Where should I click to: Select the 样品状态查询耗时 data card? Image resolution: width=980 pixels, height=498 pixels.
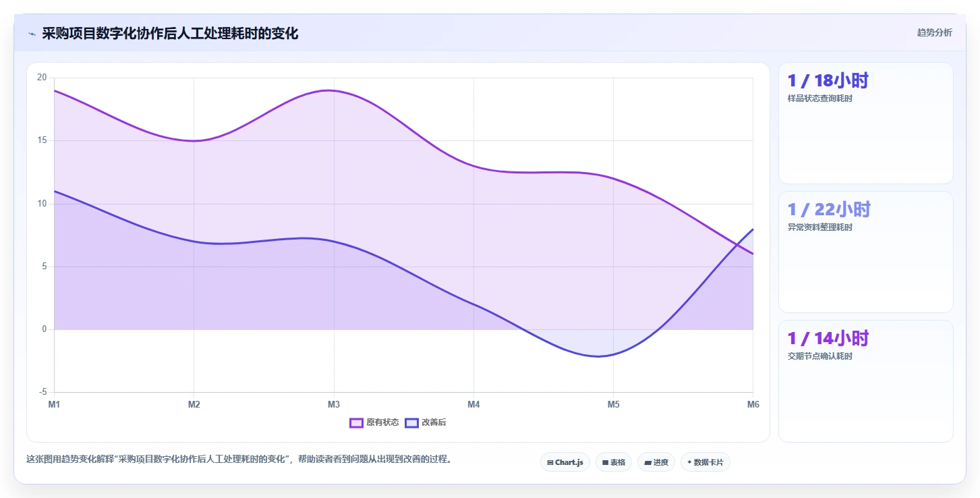(866, 123)
